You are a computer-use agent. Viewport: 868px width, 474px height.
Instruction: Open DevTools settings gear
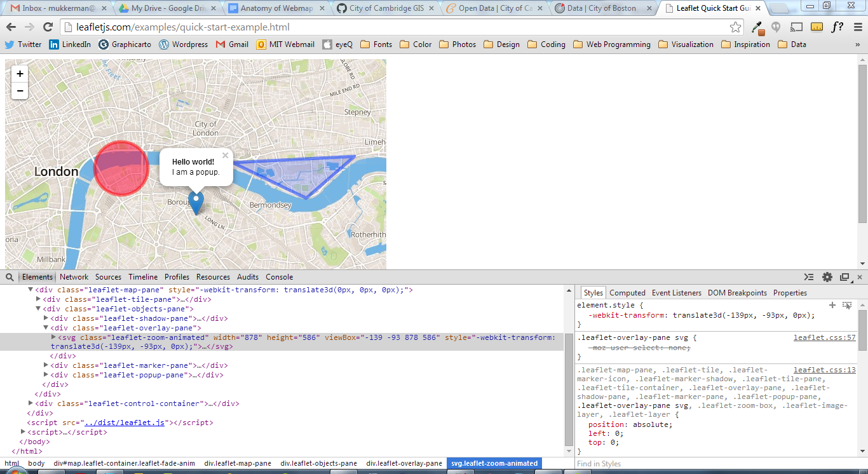827,277
